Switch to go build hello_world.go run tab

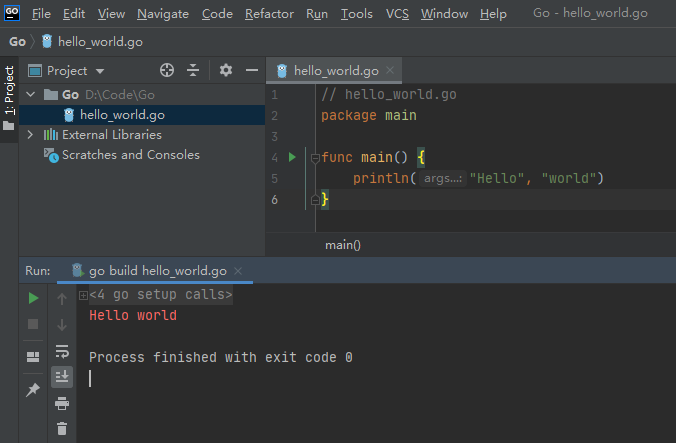pos(156,271)
